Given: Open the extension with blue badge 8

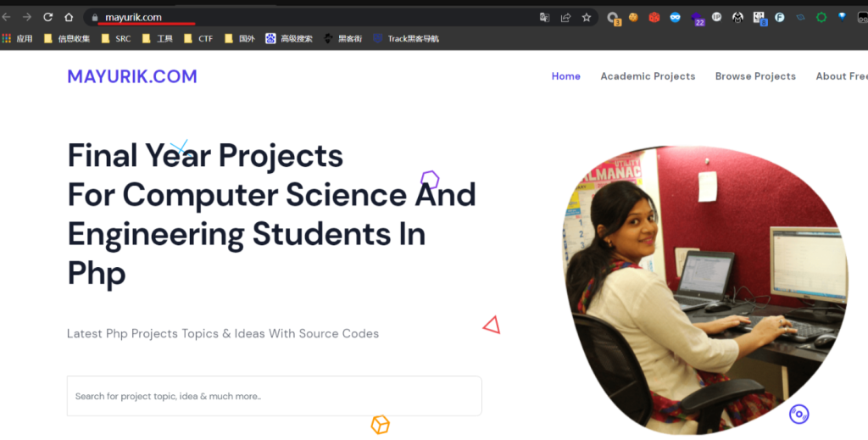Looking at the screenshot, I should coord(760,19).
